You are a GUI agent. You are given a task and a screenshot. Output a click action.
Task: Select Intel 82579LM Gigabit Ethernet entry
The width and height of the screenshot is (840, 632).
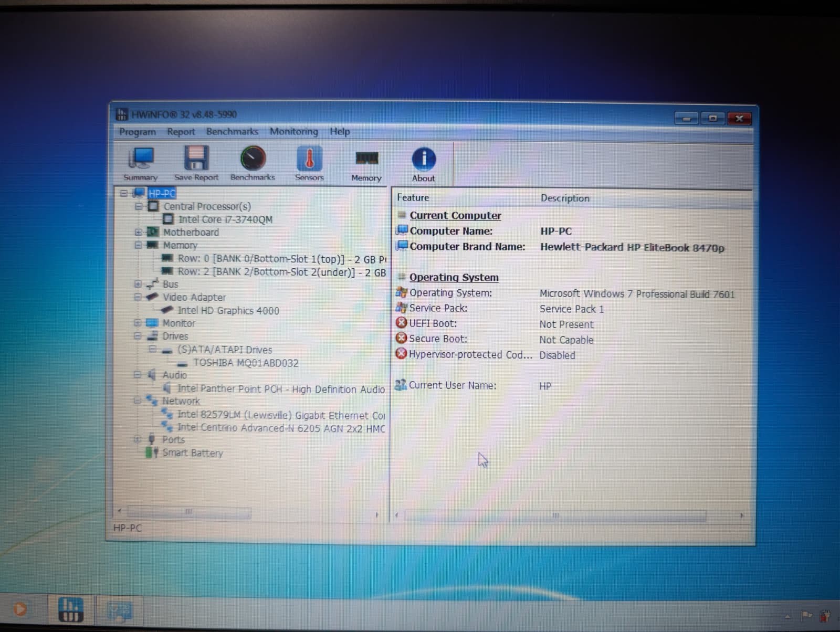click(281, 415)
